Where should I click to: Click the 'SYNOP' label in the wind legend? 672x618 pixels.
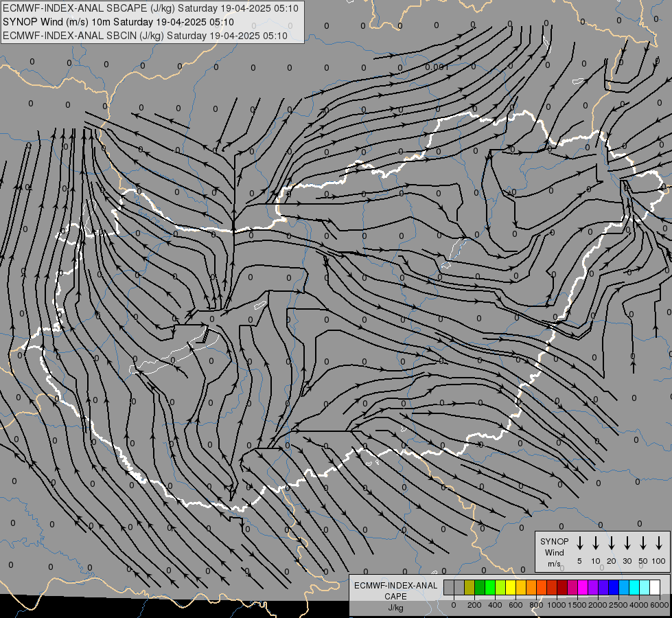(554, 541)
